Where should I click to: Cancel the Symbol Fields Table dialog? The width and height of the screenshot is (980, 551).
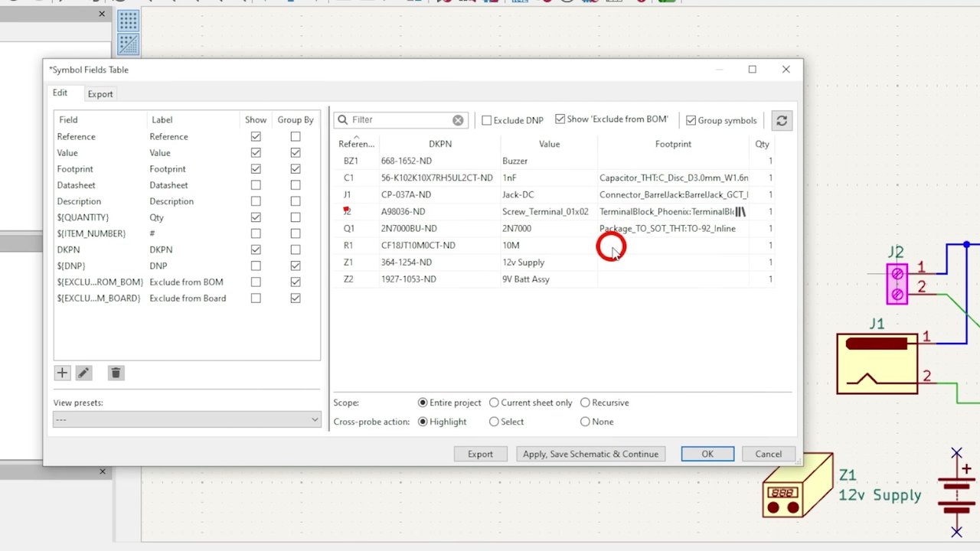(768, 454)
